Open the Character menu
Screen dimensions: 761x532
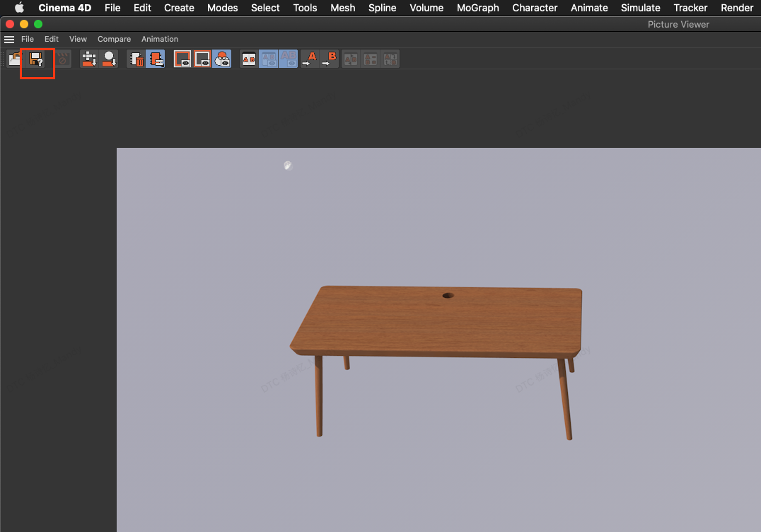coord(535,8)
